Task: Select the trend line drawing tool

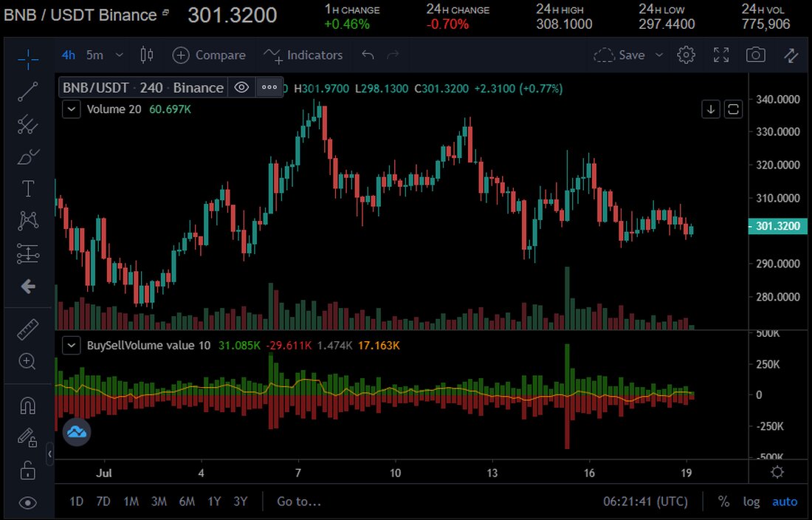Action: click(x=28, y=92)
